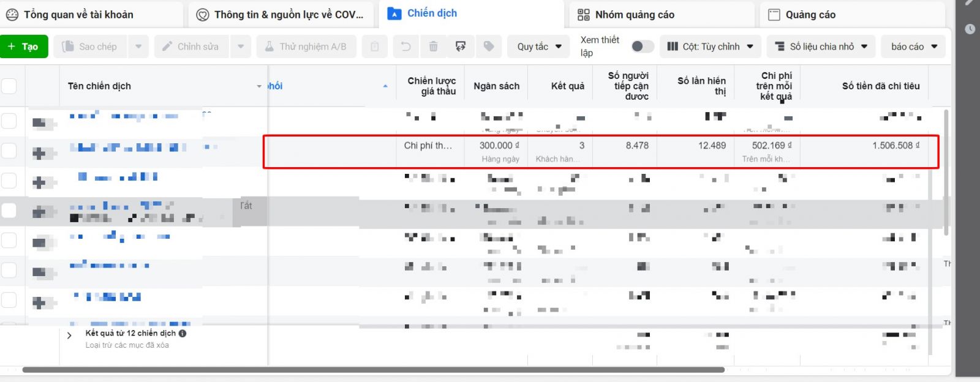
Task: Click the 1.506.508 đ amount spent cell
Action: 896,146
